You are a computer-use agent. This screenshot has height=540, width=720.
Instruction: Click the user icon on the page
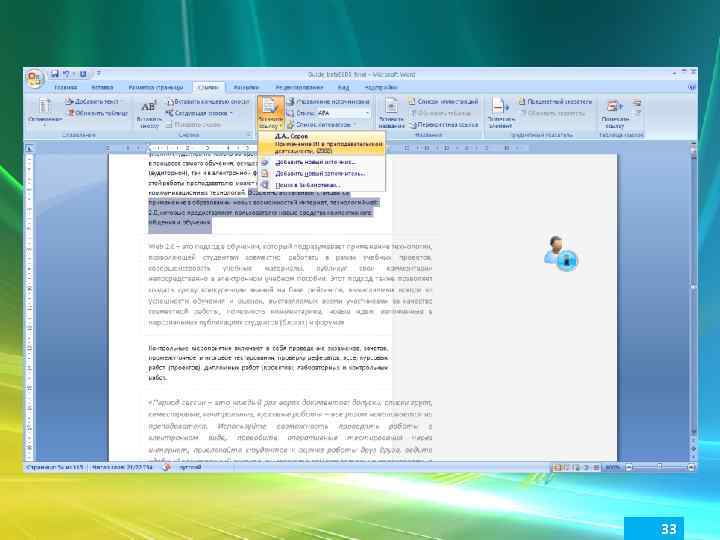click(x=560, y=253)
